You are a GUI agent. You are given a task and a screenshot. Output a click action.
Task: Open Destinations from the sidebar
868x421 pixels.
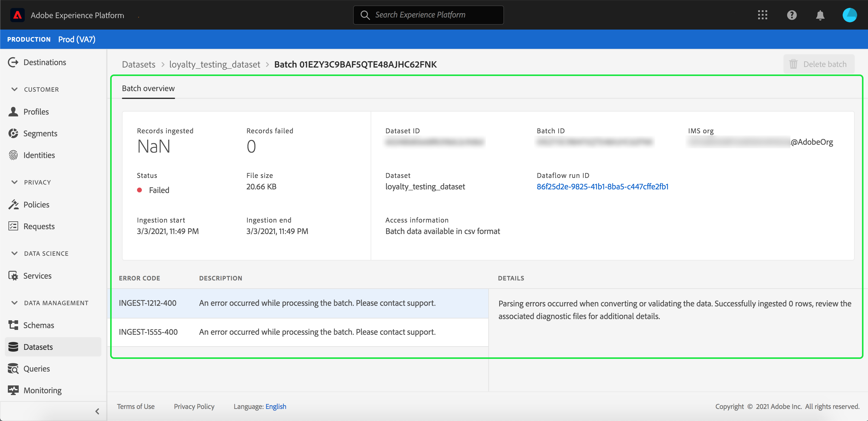(x=44, y=62)
